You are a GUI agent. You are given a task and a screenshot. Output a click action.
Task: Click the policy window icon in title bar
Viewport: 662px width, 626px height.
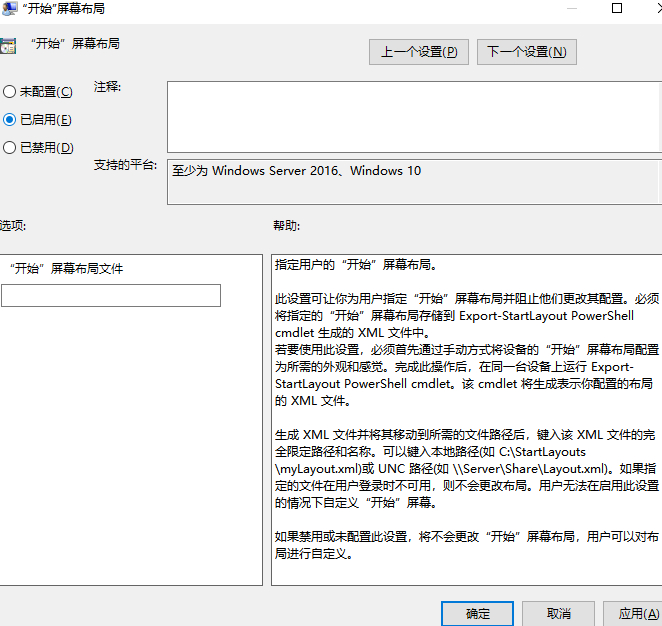pos(8,9)
